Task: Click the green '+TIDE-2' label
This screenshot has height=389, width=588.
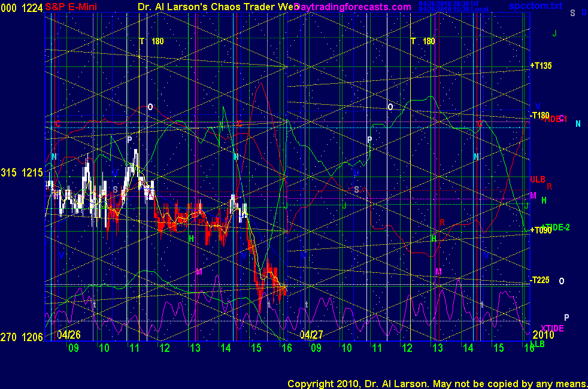Action: point(556,227)
